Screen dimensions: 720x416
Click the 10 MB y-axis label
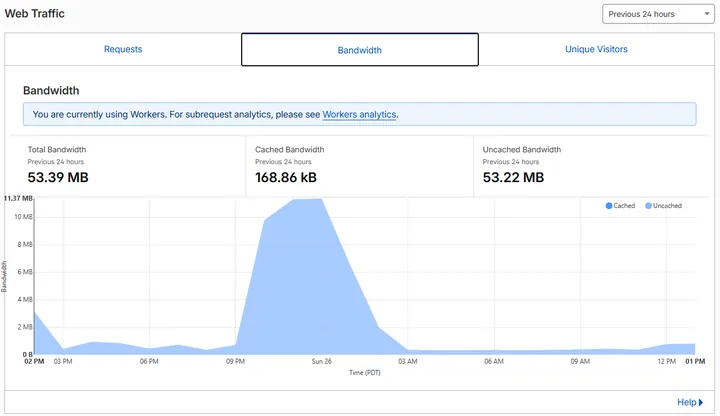click(23, 217)
